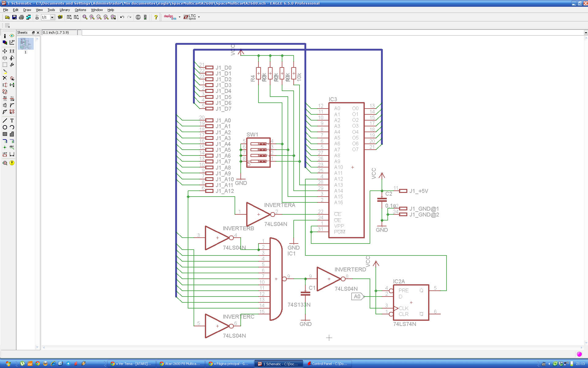This screenshot has height=368, width=588.
Task: Click the LTC spice button
Action: (190, 17)
